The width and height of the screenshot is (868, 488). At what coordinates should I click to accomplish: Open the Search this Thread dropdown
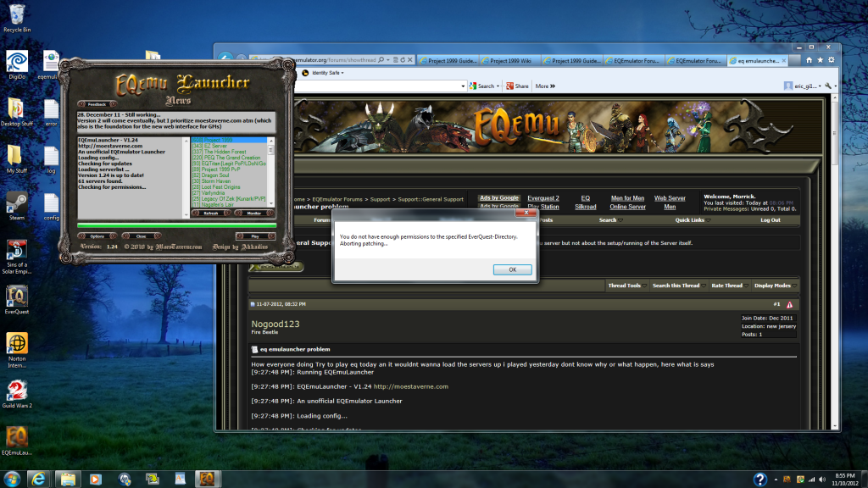(x=679, y=286)
